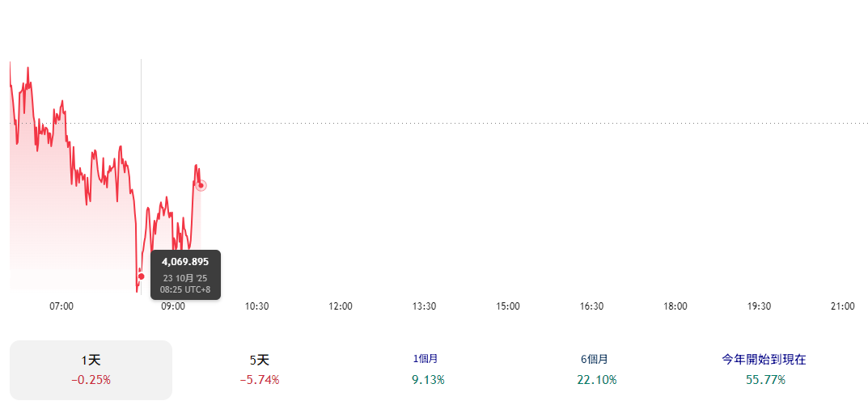Switch to the 5天 range tab

pyautogui.click(x=259, y=369)
